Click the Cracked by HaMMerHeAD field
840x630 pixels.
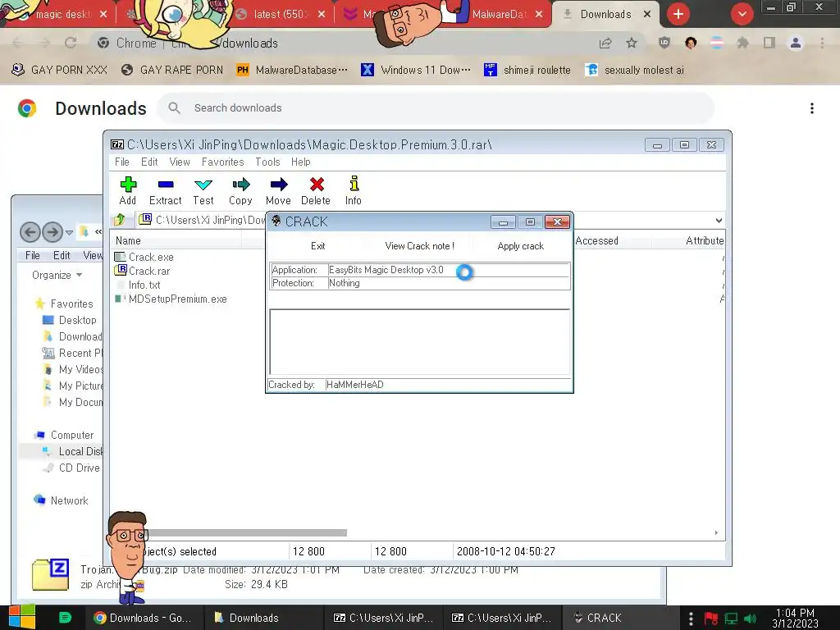[448, 385]
